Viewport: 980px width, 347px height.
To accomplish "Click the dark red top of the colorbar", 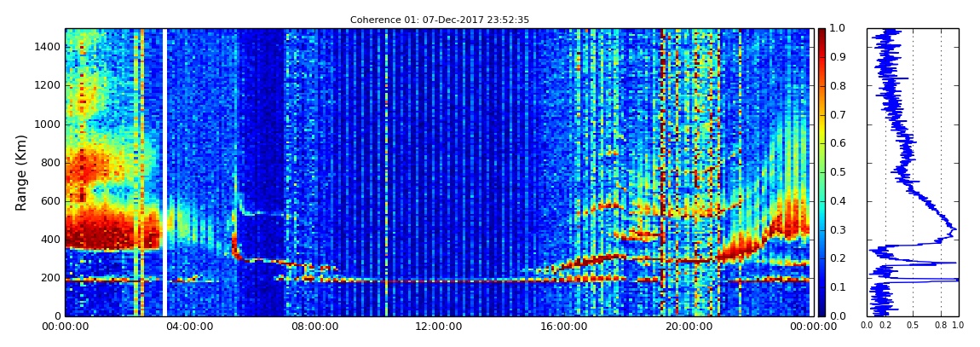I will tap(821, 32).
